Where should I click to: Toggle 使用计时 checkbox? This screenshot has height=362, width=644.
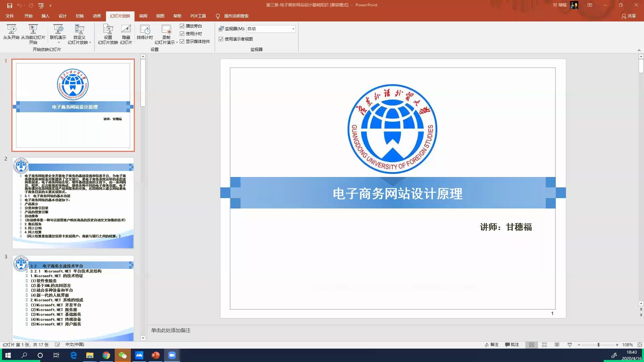click(x=182, y=34)
